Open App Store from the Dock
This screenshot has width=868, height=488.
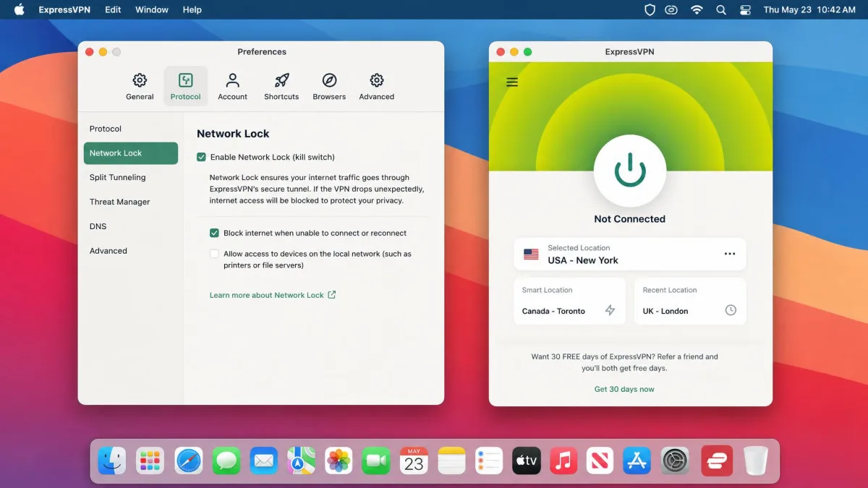(637, 461)
